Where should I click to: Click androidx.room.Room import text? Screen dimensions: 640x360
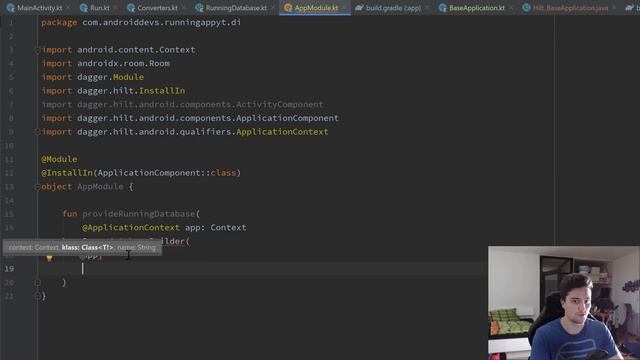(x=124, y=63)
